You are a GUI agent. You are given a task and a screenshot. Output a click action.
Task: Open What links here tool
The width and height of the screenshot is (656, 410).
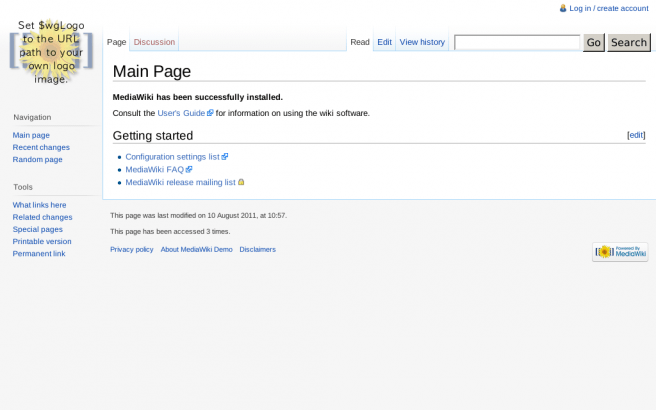click(39, 205)
